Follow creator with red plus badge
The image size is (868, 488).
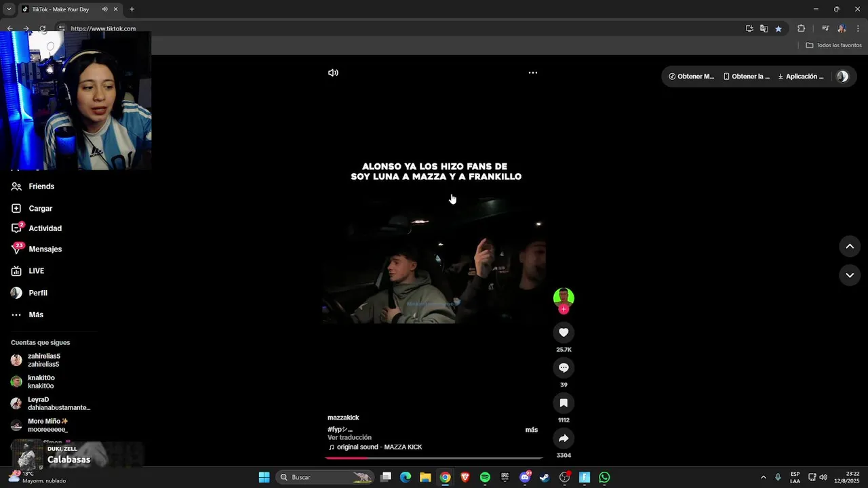tap(564, 309)
